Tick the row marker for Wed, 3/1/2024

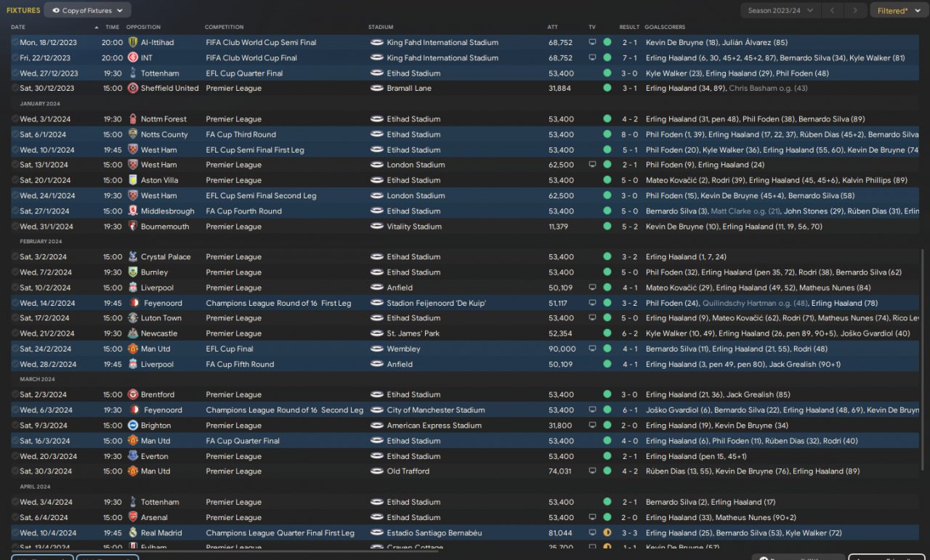point(15,119)
